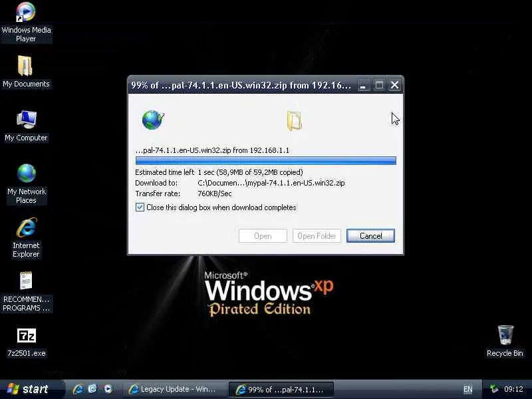
Task: Click the 'Transfer rate: 760KB/Sec' text
Action: pos(184,194)
